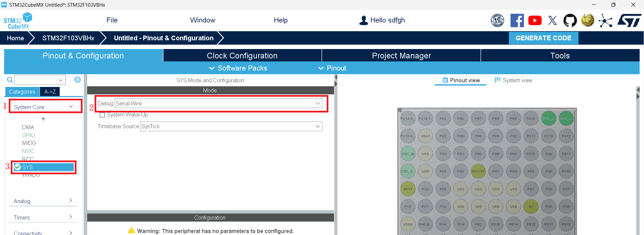Select NVIC in System Core list

coord(28,151)
